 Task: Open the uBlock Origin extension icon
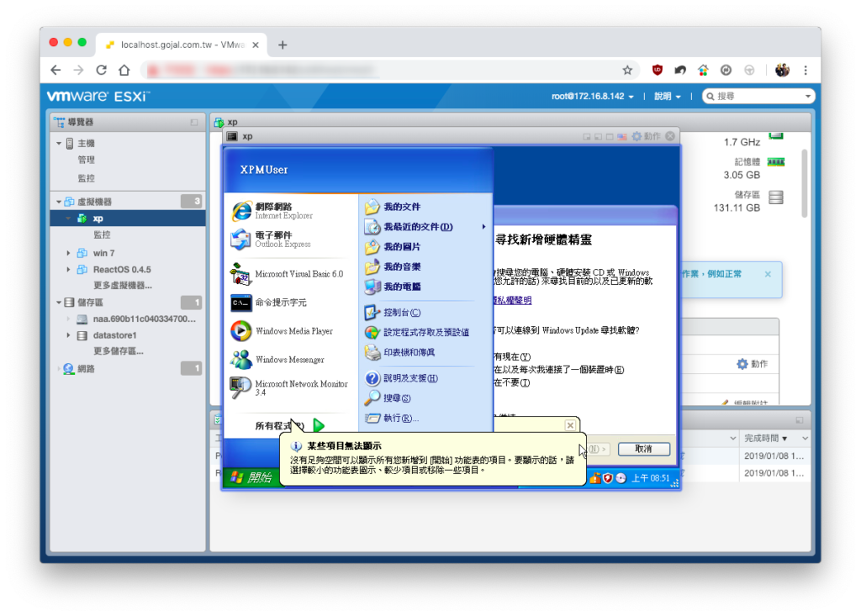coord(658,70)
